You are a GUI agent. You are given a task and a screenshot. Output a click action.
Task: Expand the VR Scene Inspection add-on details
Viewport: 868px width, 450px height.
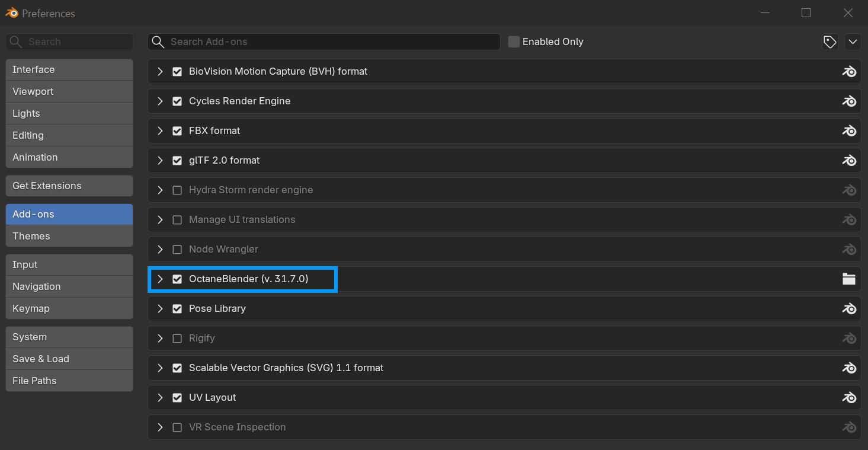coord(160,427)
